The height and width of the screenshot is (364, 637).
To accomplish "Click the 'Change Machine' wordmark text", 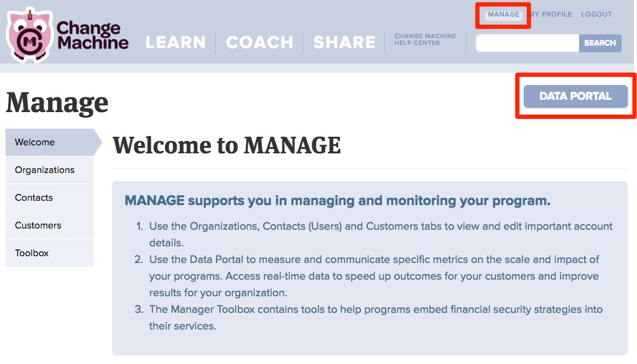I will (x=92, y=35).
